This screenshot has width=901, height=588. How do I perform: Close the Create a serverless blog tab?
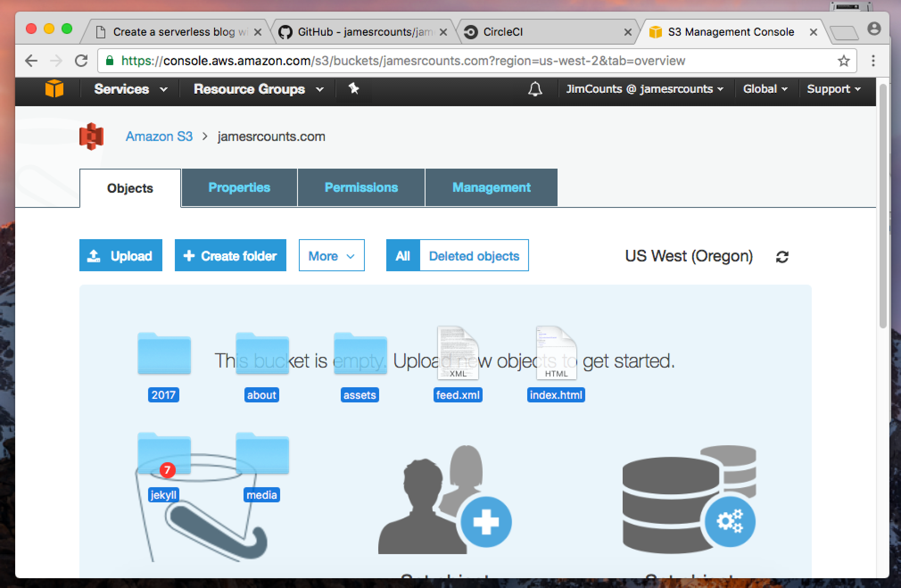click(x=258, y=32)
